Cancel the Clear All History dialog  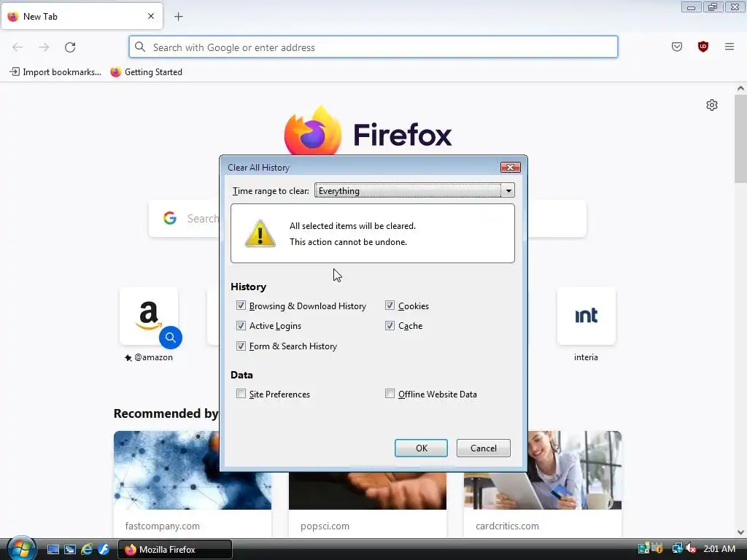(483, 448)
